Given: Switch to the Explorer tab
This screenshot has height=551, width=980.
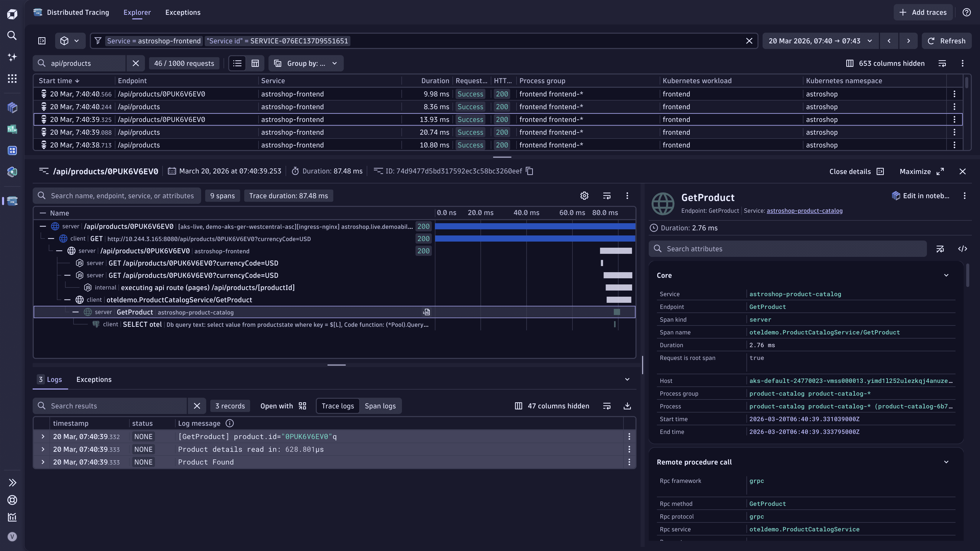Looking at the screenshot, I should point(137,12).
